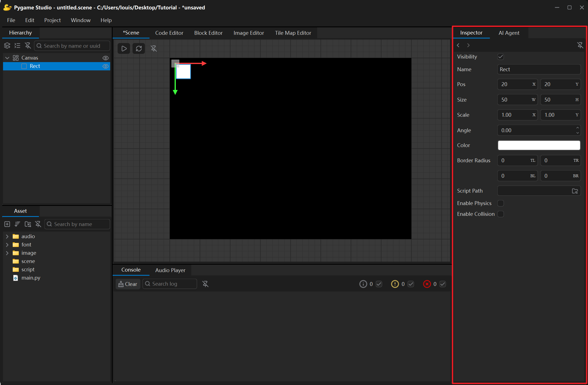
Task: Open the white Color swatch picker
Action: (x=539, y=145)
